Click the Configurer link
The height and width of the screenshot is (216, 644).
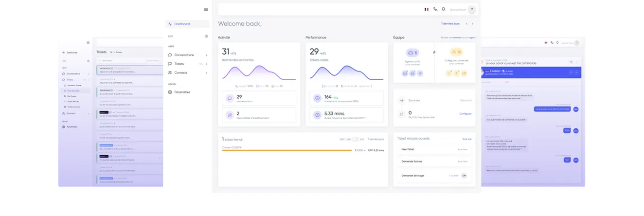[465, 114]
